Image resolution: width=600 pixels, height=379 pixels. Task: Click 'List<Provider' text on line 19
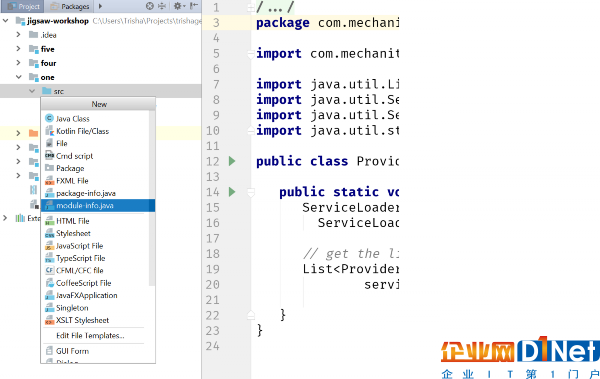[351, 269]
